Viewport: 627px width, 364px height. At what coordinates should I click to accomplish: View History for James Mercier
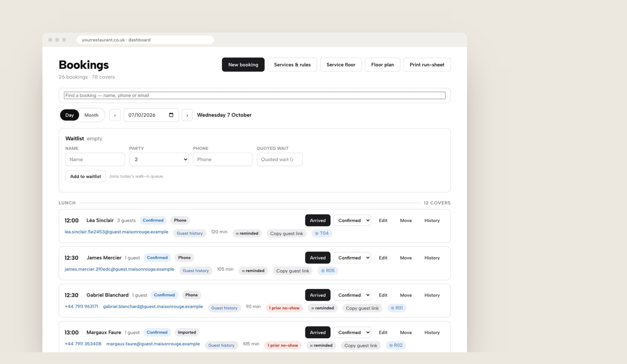click(x=432, y=258)
